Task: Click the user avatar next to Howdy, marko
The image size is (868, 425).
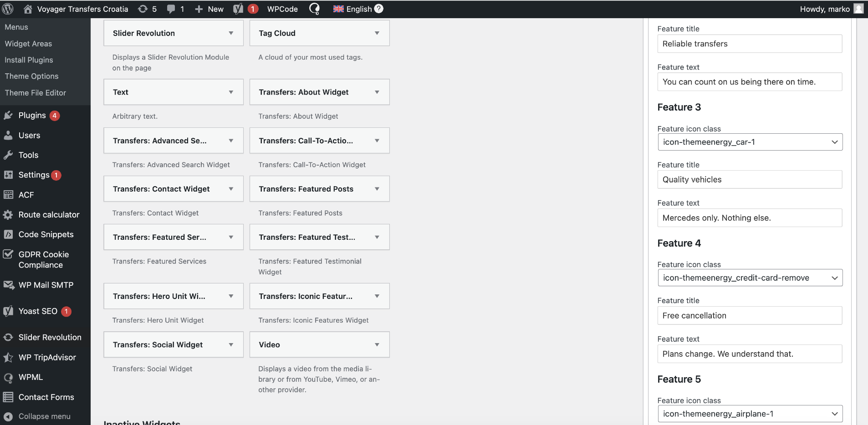Action: (x=858, y=9)
